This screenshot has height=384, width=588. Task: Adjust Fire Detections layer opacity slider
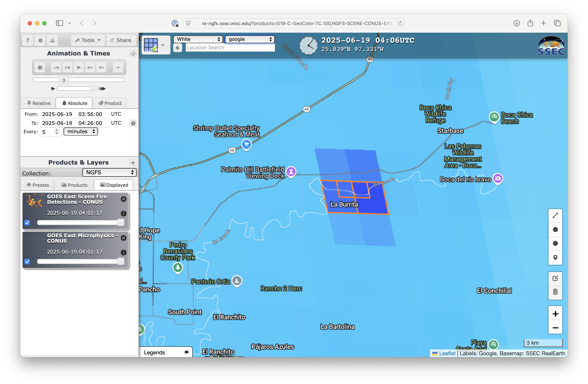coord(81,223)
